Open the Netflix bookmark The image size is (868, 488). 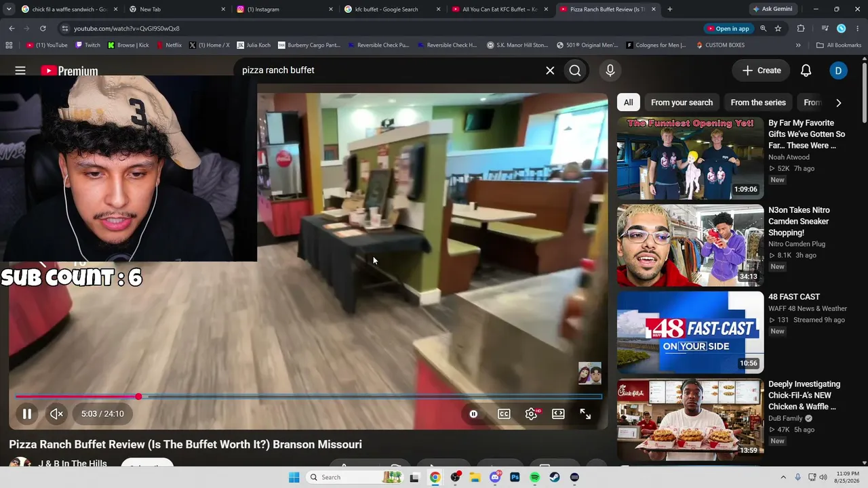168,45
